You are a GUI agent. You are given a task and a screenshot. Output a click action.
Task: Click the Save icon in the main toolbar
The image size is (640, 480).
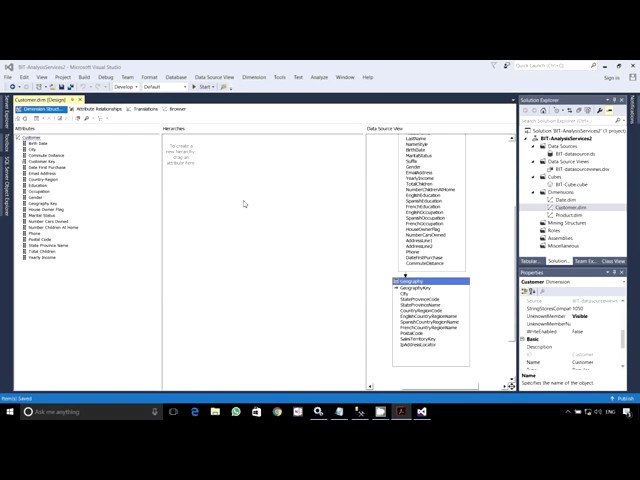point(61,87)
